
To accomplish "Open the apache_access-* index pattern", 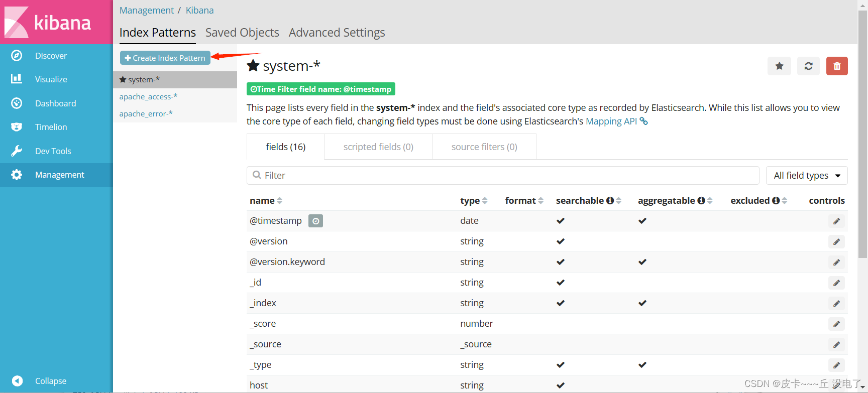I will pos(148,96).
